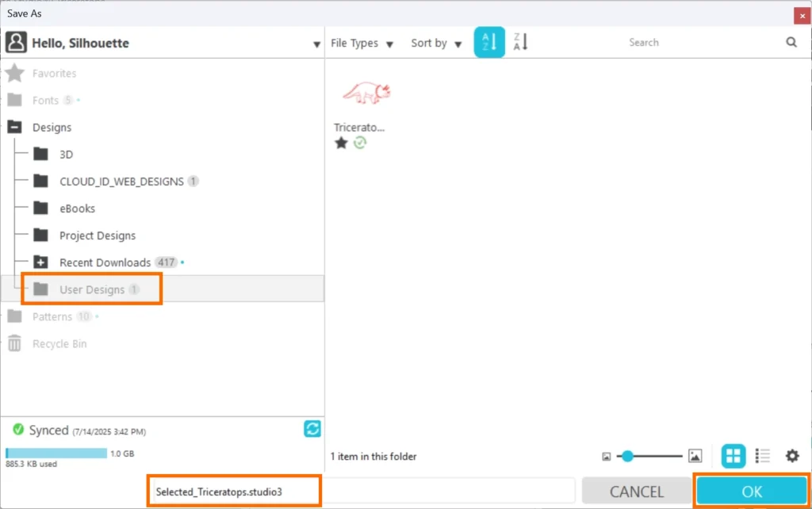Click the cloud sync refresh icon

click(312, 429)
